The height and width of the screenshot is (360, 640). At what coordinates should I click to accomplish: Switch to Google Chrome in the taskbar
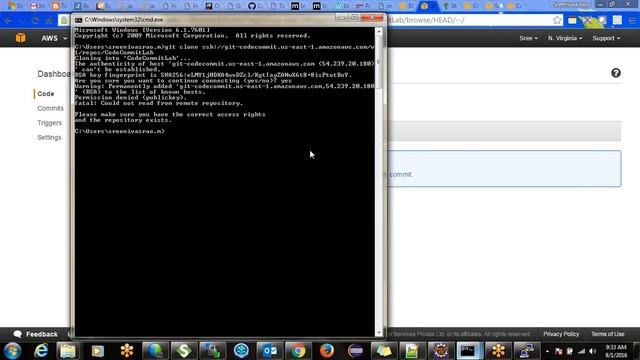tap(298, 351)
